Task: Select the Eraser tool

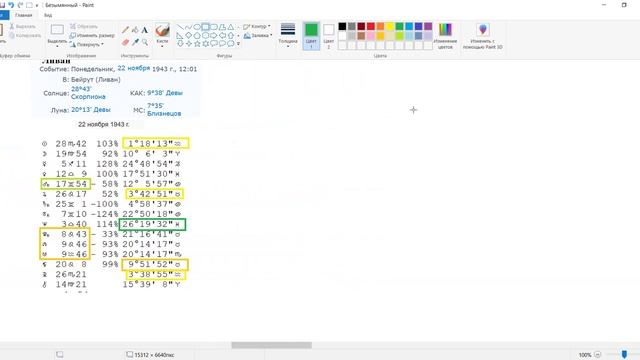Action: (x=125, y=42)
